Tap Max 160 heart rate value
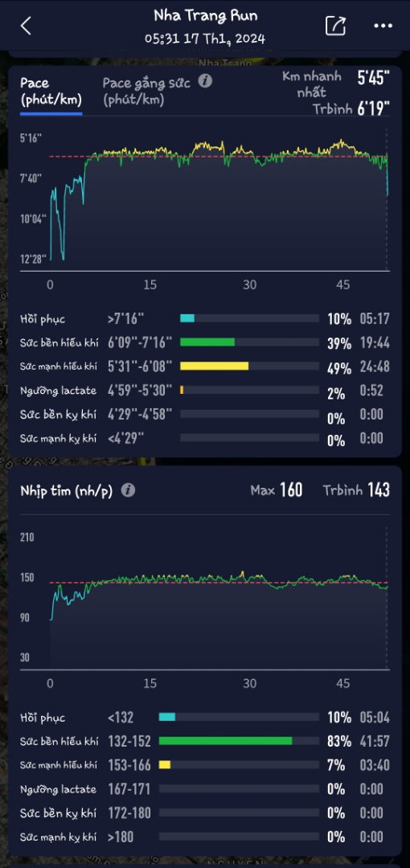The image size is (410, 868). click(277, 490)
